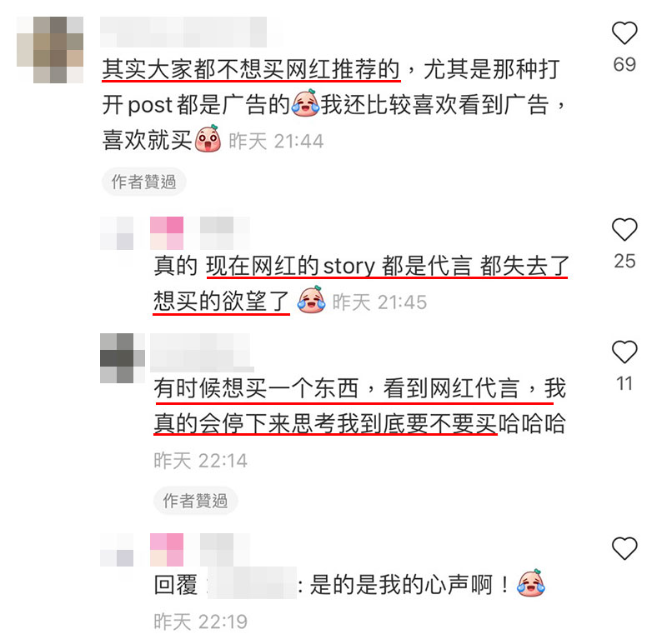Click the like count 69
Viewport: 667px width, 644px height.
624,65
